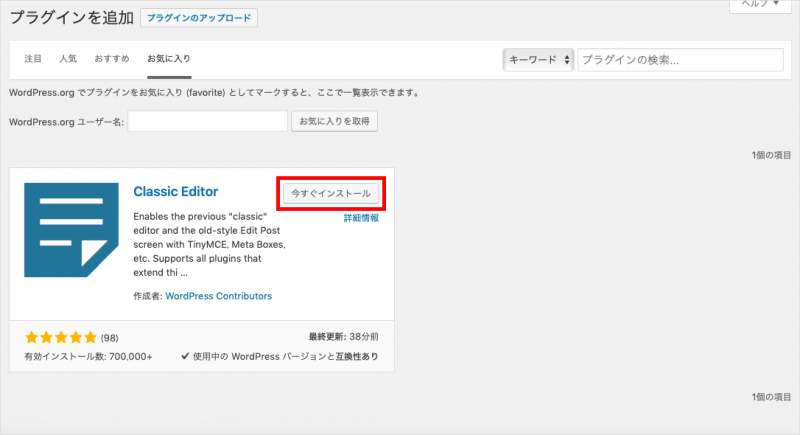This screenshot has height=435, width=800.
Task: Open the お気に入り tab
Action: [x=169, y=59]
